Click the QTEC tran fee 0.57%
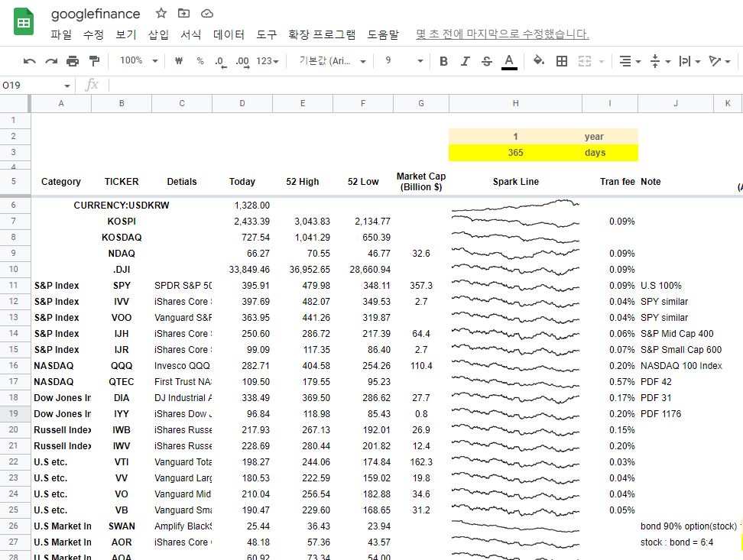The width and height of the screenshot is (743, 560). point(610,382)
